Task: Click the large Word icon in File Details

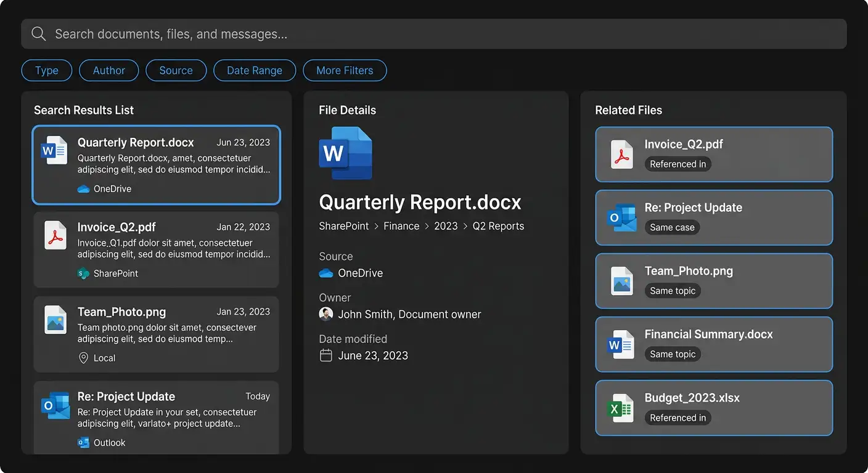Action: tap(345, 153)
